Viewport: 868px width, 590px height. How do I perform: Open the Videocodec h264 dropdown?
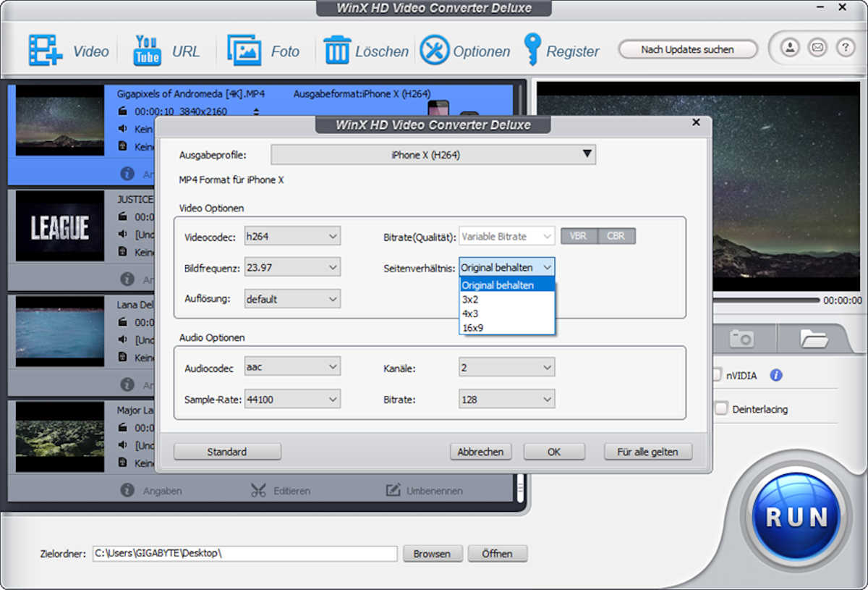click(292, 236)
